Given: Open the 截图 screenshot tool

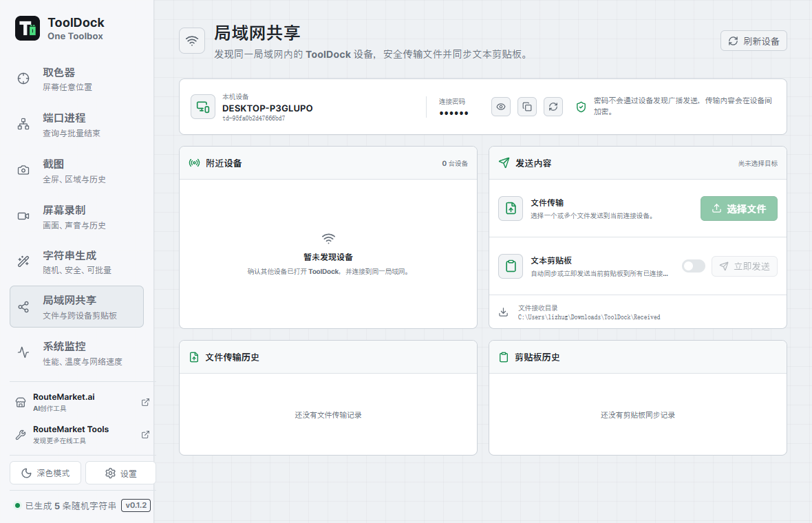Looking at the screenshot, I should coord(76,171).
